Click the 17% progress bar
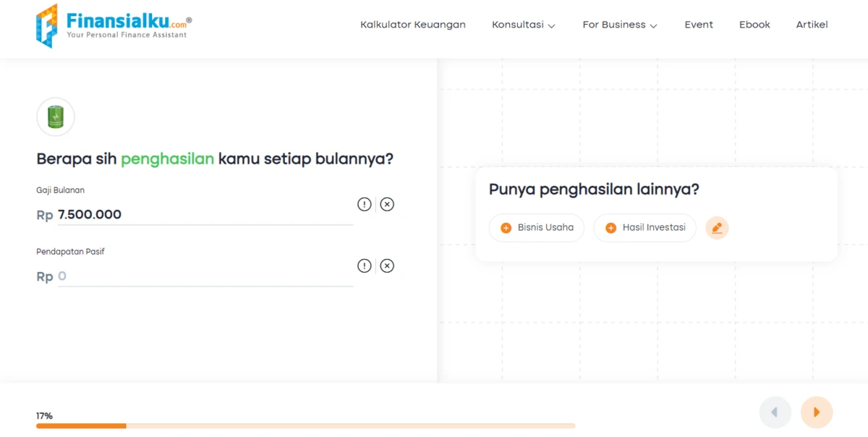The image size is (868, 437). click(306, 426)
